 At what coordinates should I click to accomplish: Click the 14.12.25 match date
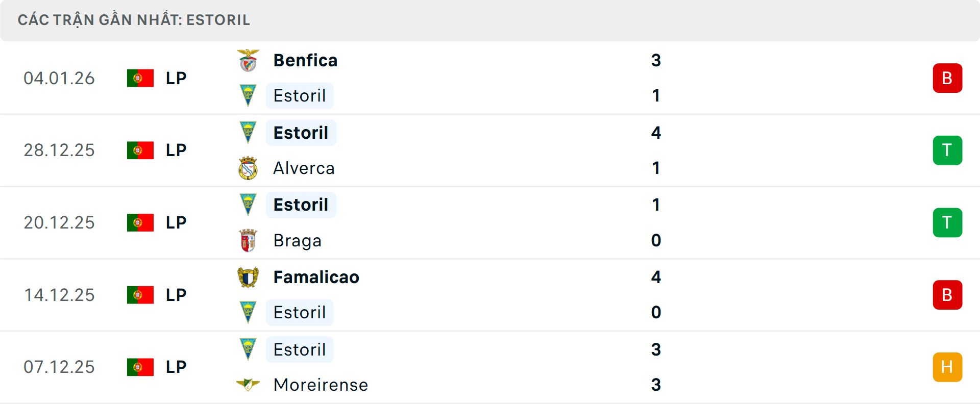coord(59,295)
